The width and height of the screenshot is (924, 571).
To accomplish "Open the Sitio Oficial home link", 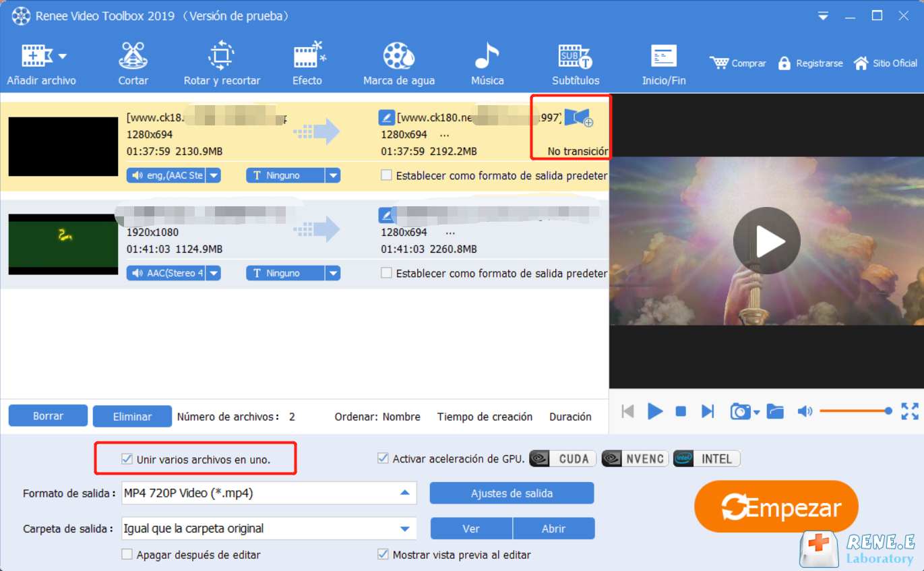I will click(x=885, y=63).
